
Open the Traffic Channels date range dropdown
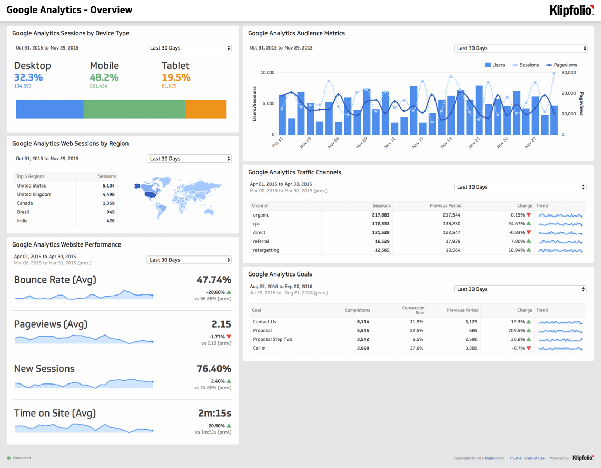click(520, 187)
